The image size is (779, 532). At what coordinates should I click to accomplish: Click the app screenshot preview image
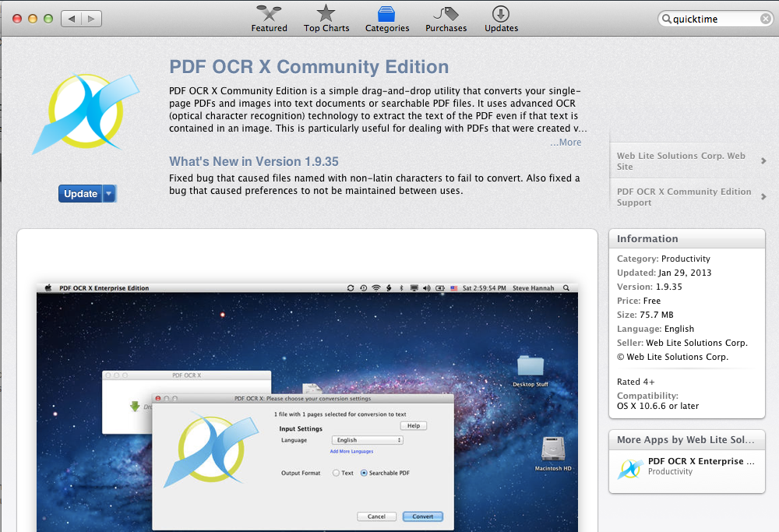(x=307, y=407)
